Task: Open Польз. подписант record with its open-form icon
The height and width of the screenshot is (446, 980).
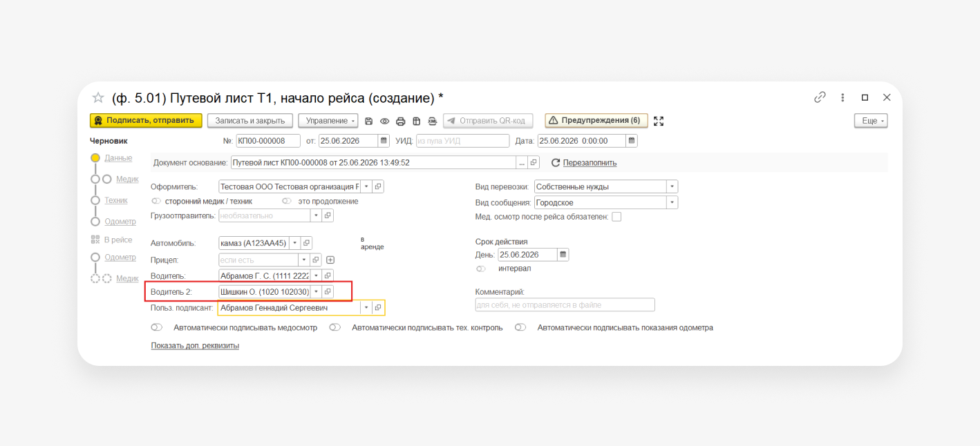Action: (378, 307)
